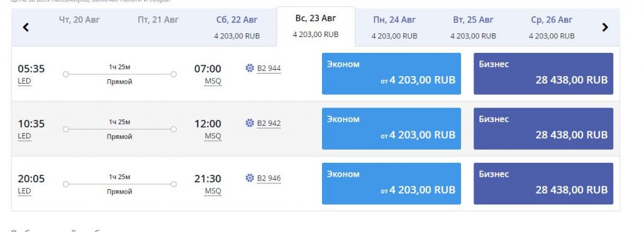The width and height of the screenshot is (644, 232).
Task: Click the Belavia logo beside flight B2 946
Action: tap(250, 178)
